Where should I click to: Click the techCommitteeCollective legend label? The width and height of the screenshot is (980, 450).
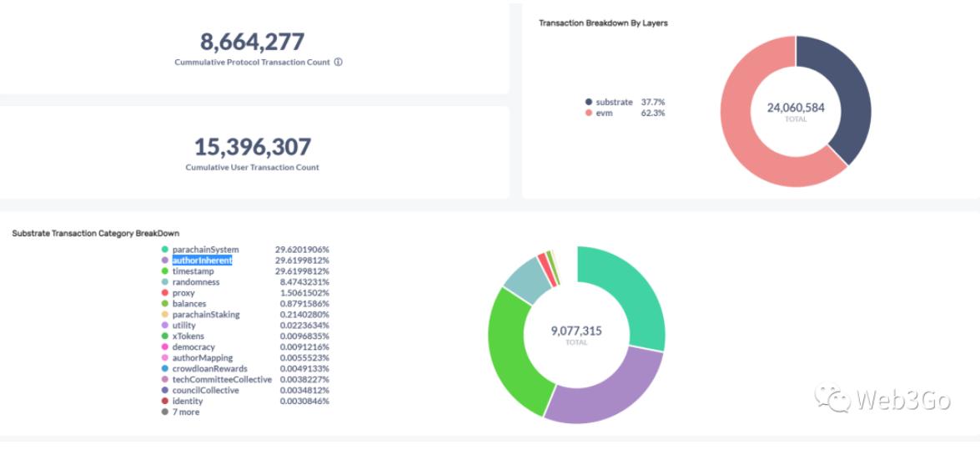pos(222,380)
